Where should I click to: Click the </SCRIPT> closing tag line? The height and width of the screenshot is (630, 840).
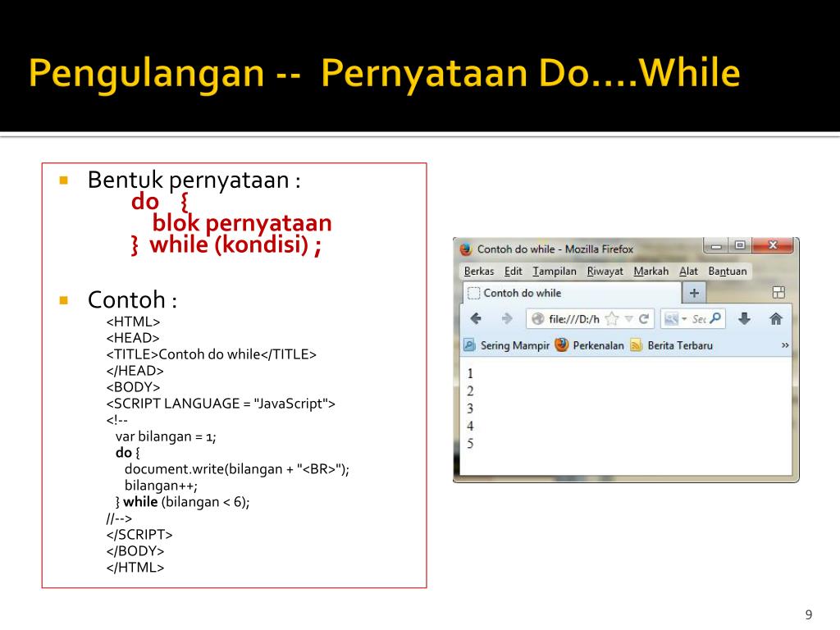pyautogui.click(x=139, y=535)
